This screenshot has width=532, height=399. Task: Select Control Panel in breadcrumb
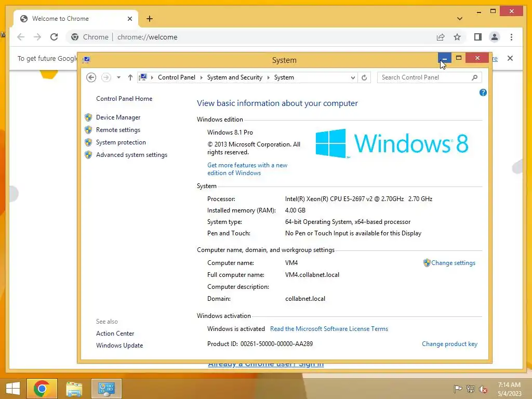pyautogui.click(x=177, y=78)
